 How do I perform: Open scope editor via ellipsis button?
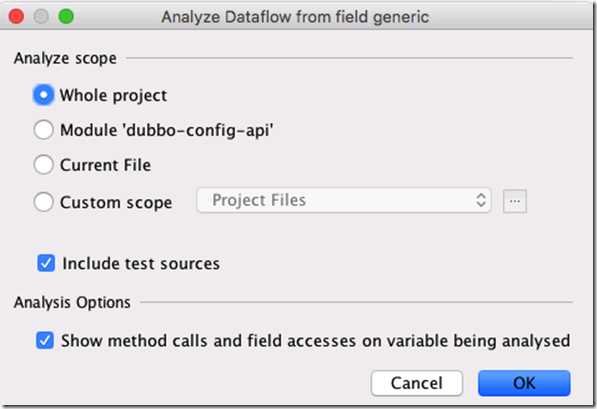pos(514,201)
